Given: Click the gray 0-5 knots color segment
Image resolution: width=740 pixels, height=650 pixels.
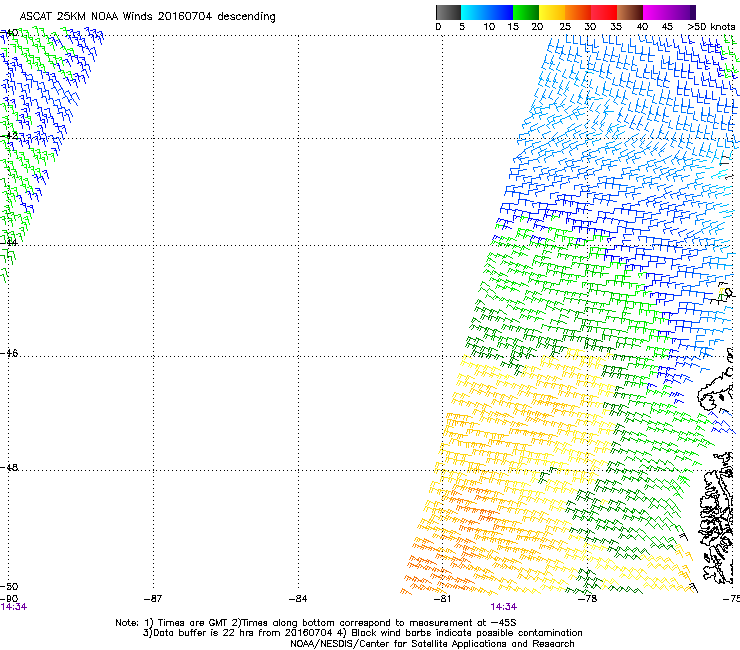Looking at the screenshot, I should coord(448,12).
